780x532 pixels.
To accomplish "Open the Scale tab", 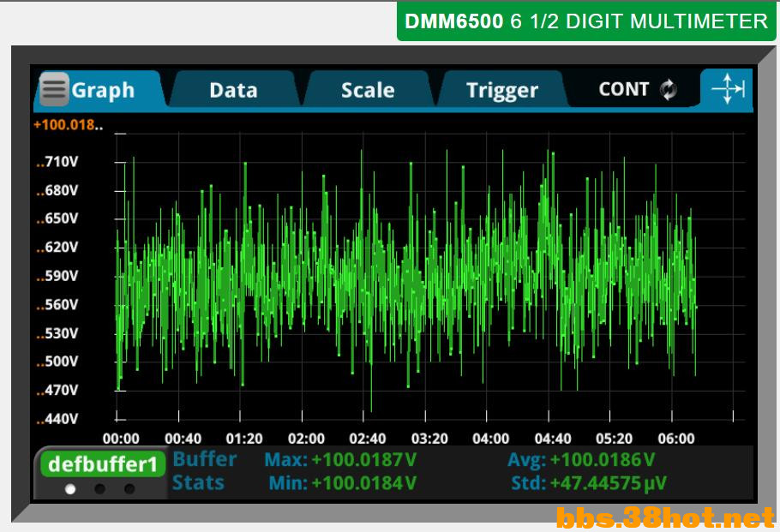I will (368, 90).
